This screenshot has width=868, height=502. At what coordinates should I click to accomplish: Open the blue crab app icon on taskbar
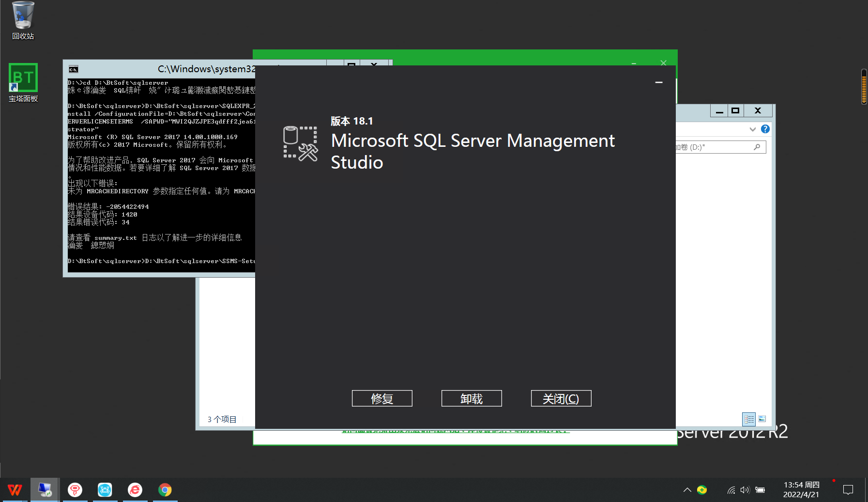click(105, 490)
